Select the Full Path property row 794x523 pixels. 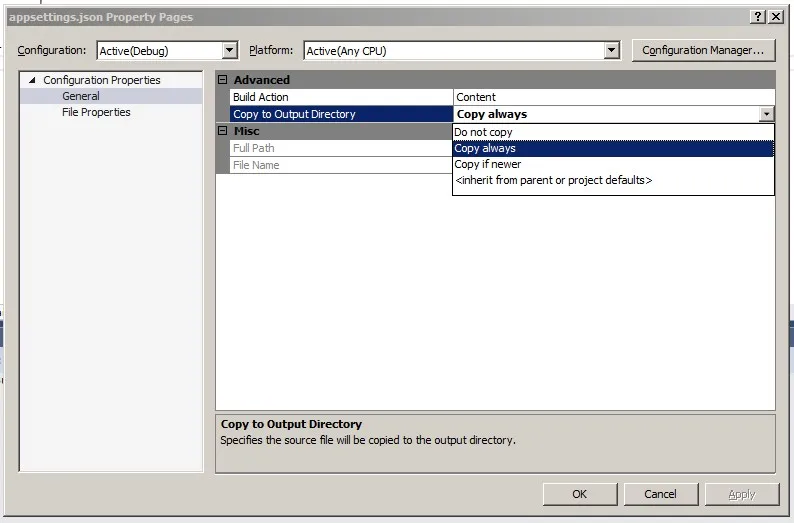(341, 148)
